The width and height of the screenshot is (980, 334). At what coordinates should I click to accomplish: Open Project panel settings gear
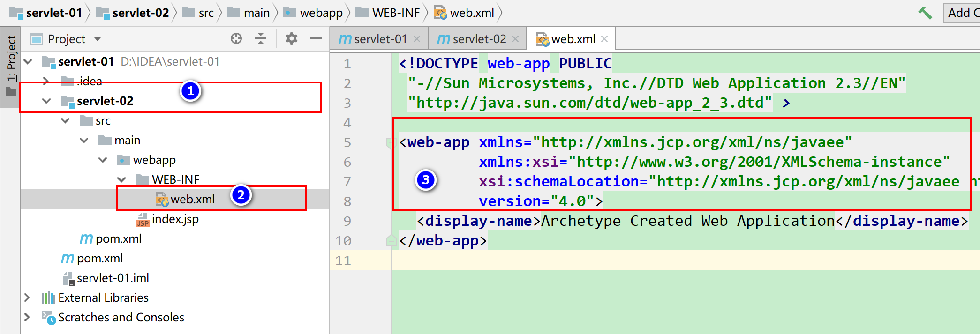(x=292, y=39)
